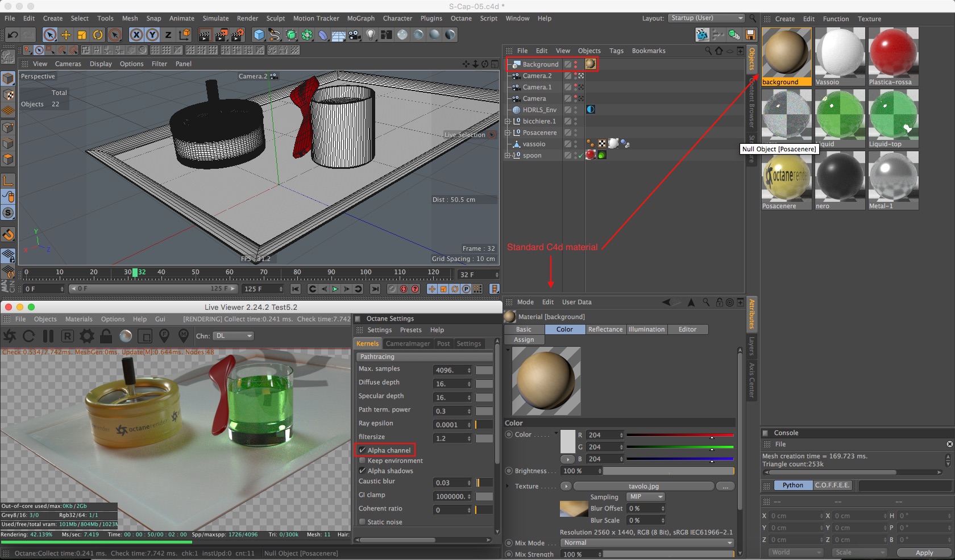The image size is (955, 560).
Task: Select the Move tool in the top toolbar
Action: coord(66,35)
